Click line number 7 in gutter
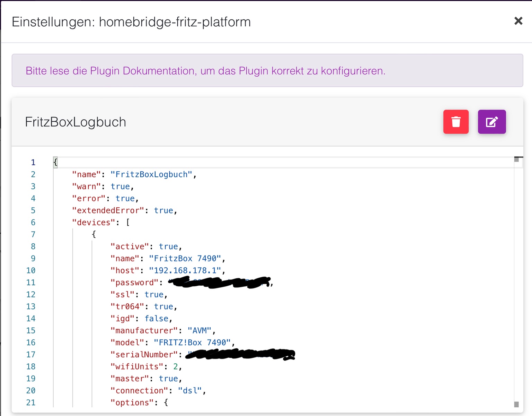 click(33, 235)
